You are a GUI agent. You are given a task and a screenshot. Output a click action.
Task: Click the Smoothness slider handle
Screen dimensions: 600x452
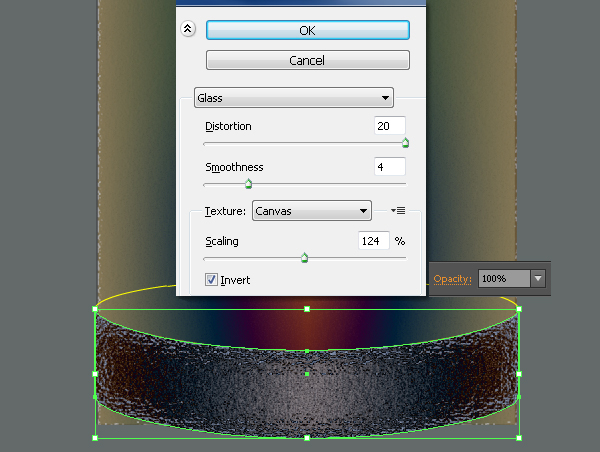248,184
